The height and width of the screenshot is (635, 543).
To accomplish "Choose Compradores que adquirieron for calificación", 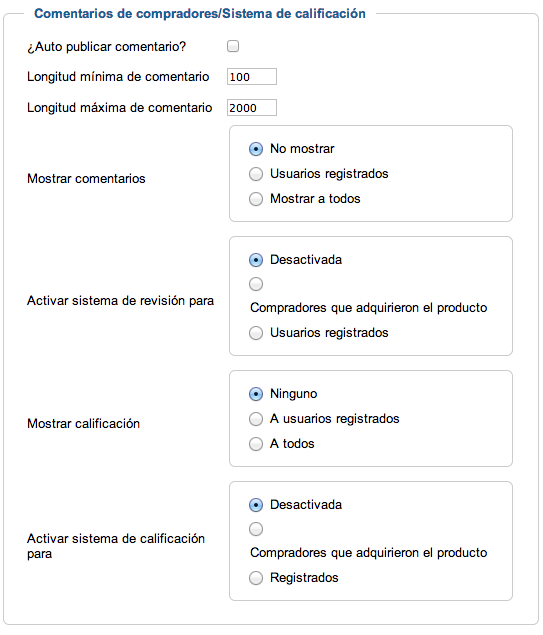I will tap(256, 529).
